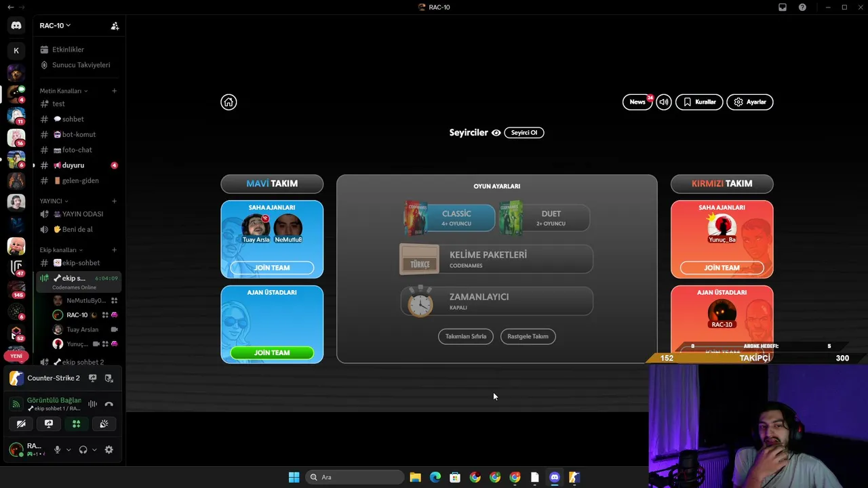Click Yunuç_Ba player avatar on red team

[x=722, y=228]
